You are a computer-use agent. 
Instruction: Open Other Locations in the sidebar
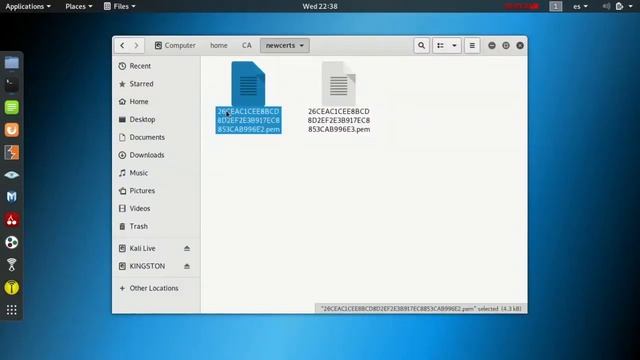(156, 288)
